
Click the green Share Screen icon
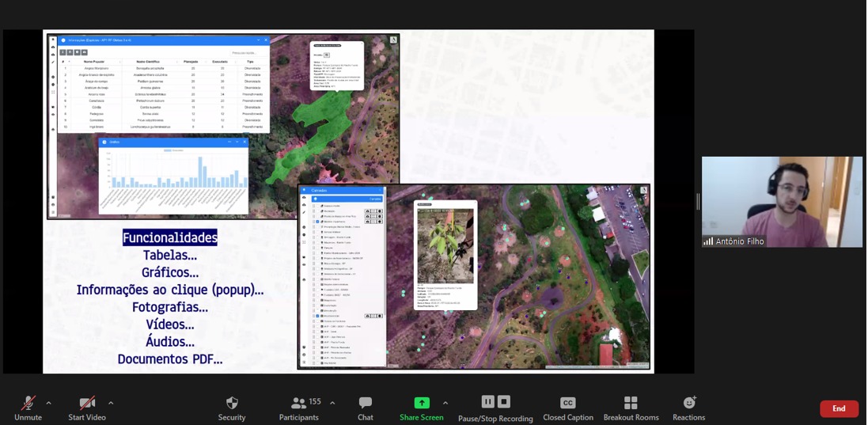[x=422, y=403]
